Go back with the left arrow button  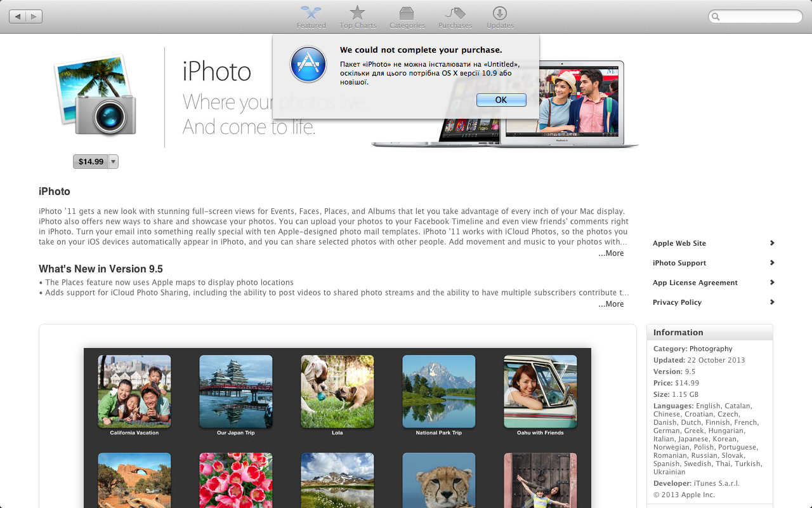point(17,17)
